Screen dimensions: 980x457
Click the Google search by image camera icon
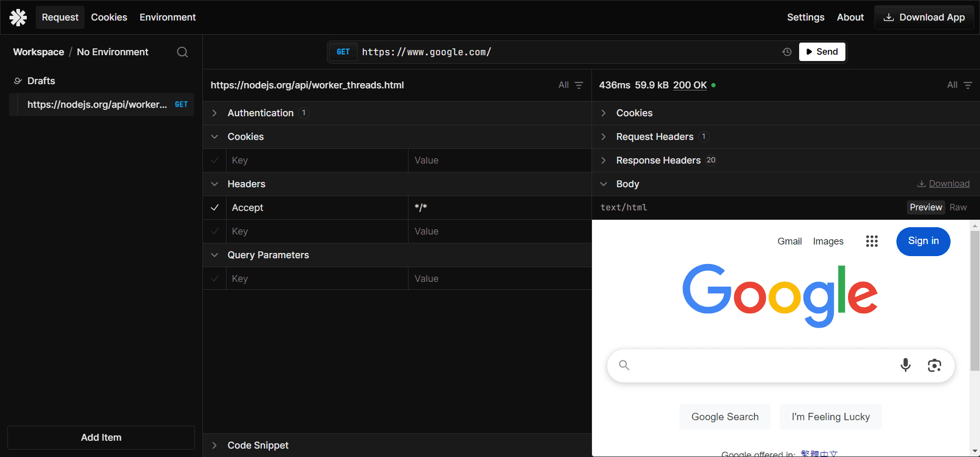click(934, 365)
